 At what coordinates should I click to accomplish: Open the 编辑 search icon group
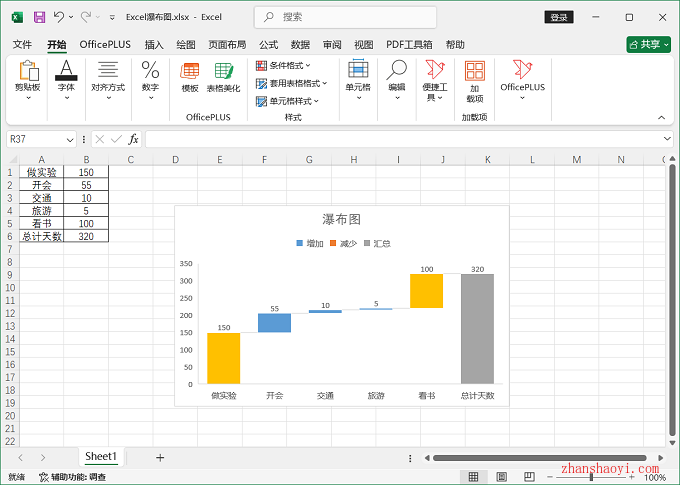(x=397, y=77)
